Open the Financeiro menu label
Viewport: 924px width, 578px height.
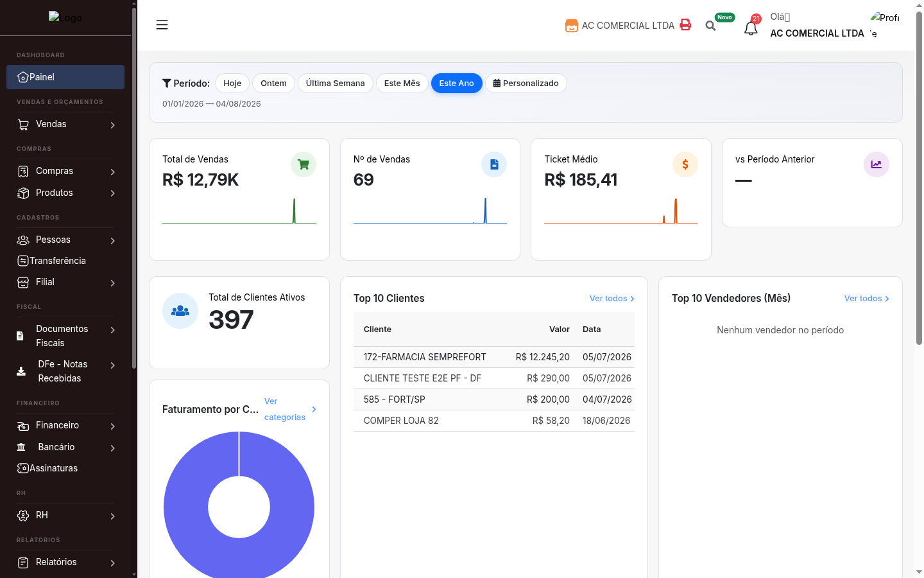[58, 425]
